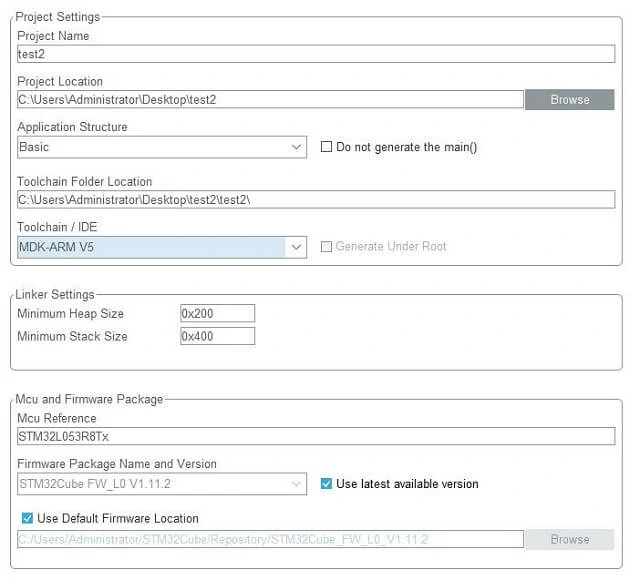Open the Application Structure dropdown
The width and height of the screenshot is (640, 580).
point(162,147)
